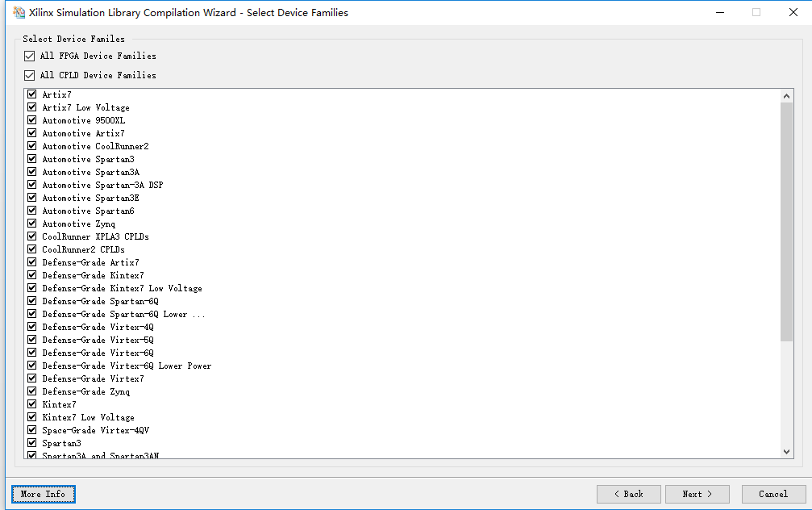Toggle CoolRunner XPLA3 CPLDs checkbox
This screenshot has height=510, width=812.
tap(32, 236)
